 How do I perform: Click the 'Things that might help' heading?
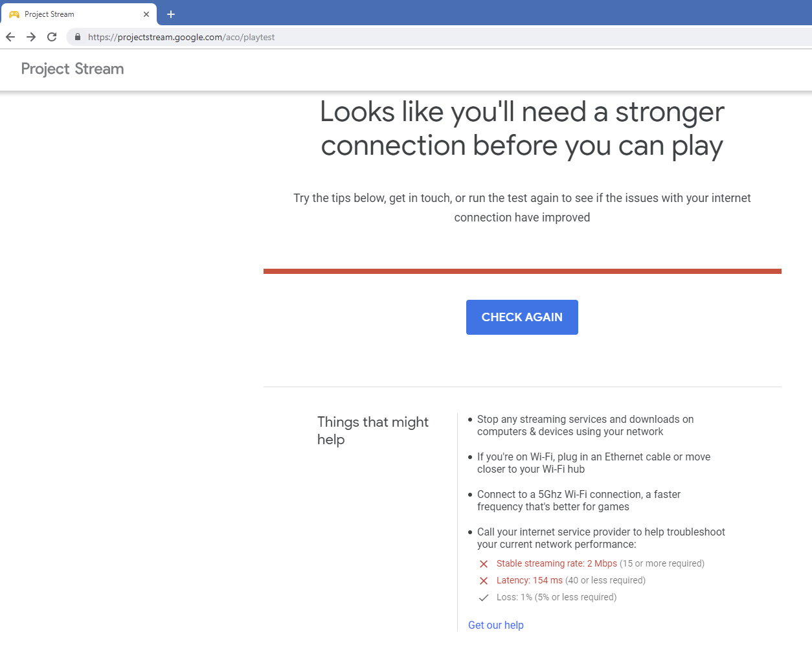[x=373, y=431]
